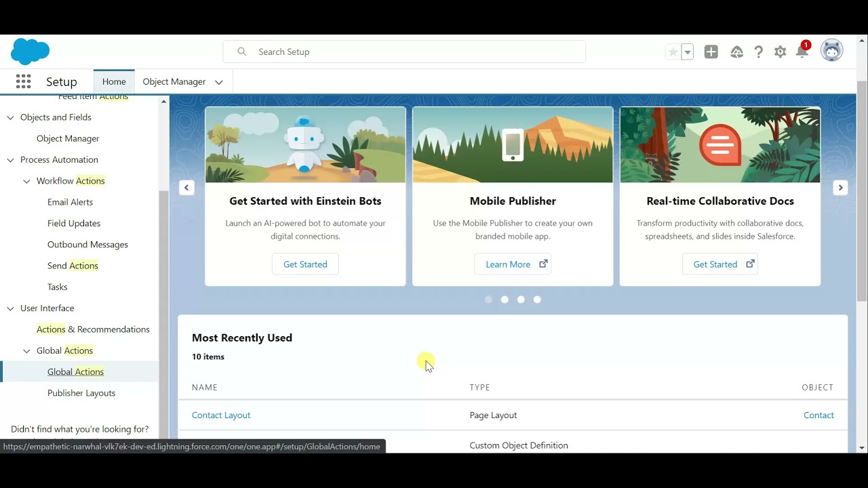This screenshot has height=488, width=868.
Task: Select the highlighted Global Actions item
Action: click(x=75, y=371)
